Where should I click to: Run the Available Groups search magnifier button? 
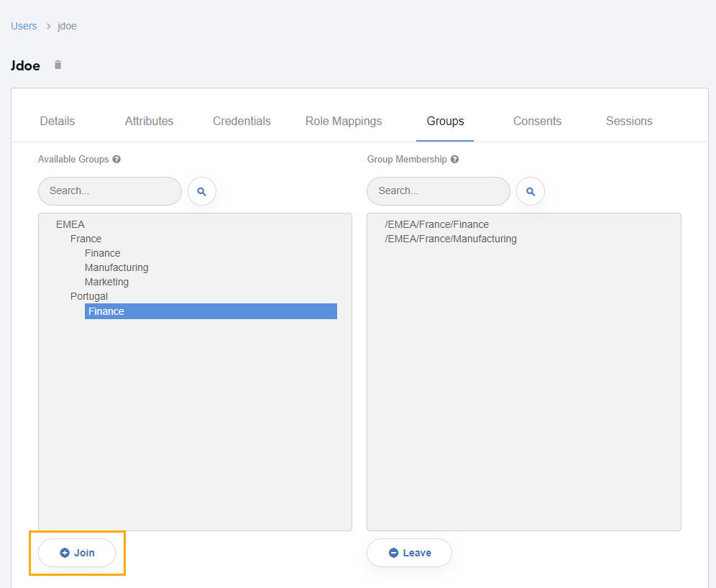tap(202, 191)
